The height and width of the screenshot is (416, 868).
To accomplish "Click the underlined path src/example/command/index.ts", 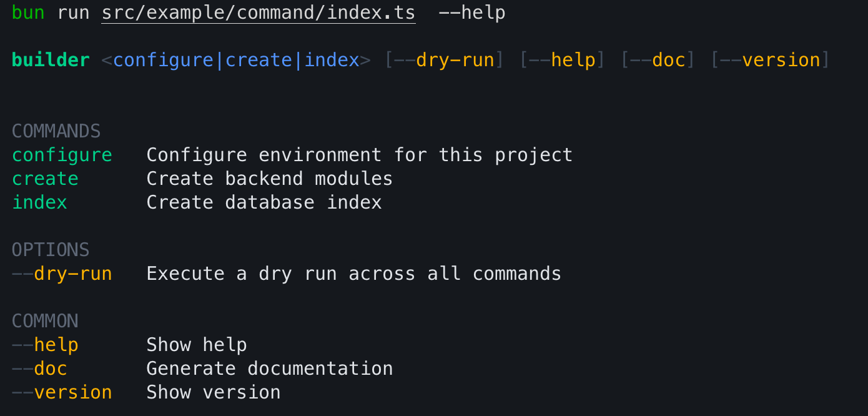I will click(259, 13).
